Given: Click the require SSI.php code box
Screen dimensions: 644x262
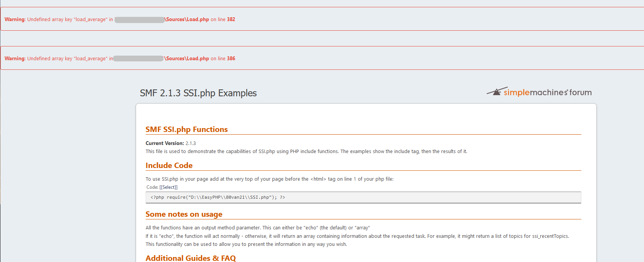Looking at the screenshot, I should tap(363, 197).
